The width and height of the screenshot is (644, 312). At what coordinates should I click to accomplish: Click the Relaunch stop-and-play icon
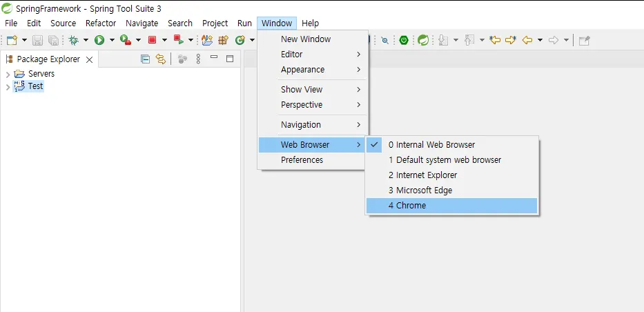tap(178, 39)
